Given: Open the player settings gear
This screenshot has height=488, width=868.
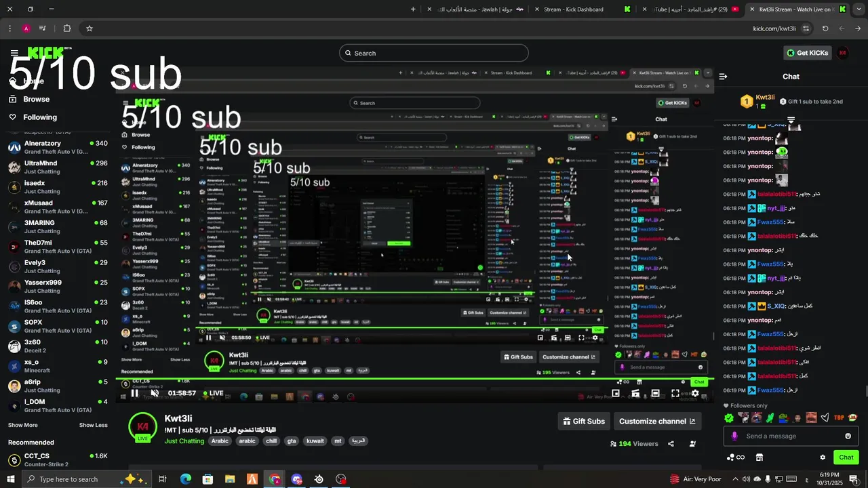Looking at the screenshot, I should tap(695, 393).
